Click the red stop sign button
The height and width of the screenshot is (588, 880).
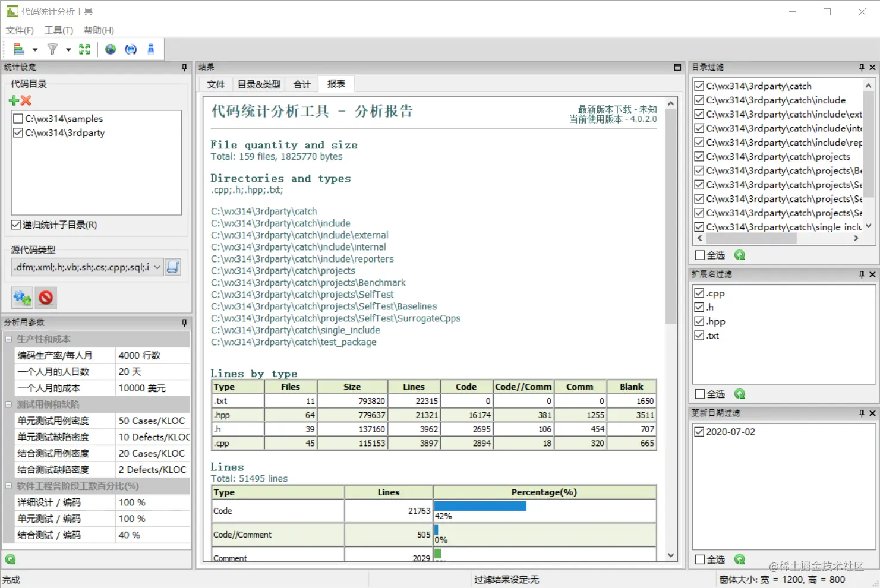point(46,298)
